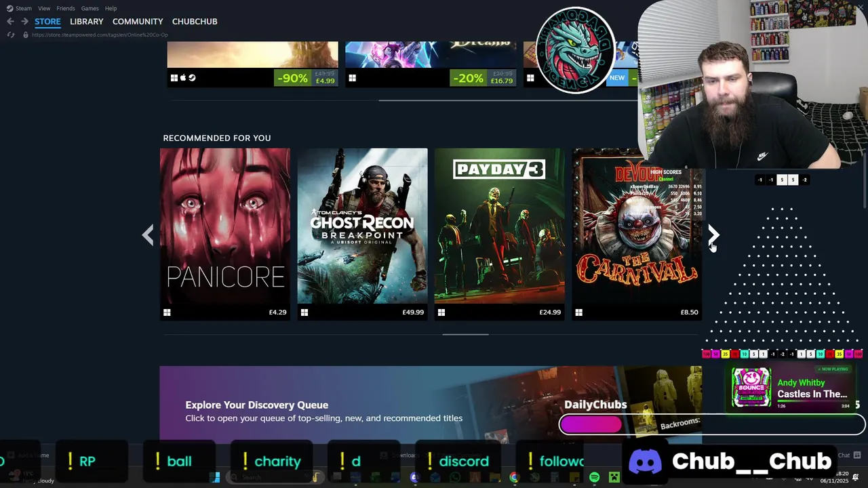Image resolution: width=868 pixels, height=488 pixels.
Task: Click the SteamOS icon on the £4.99 card
Action: tap(192, 78)
